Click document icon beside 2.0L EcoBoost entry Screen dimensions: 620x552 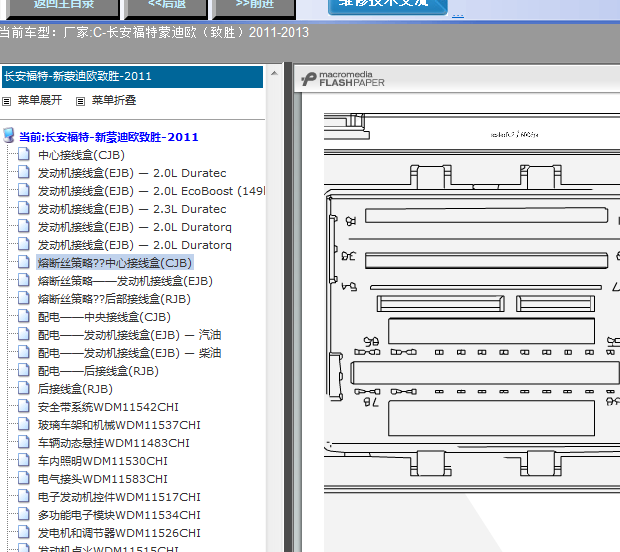click(x=24, y=190)
